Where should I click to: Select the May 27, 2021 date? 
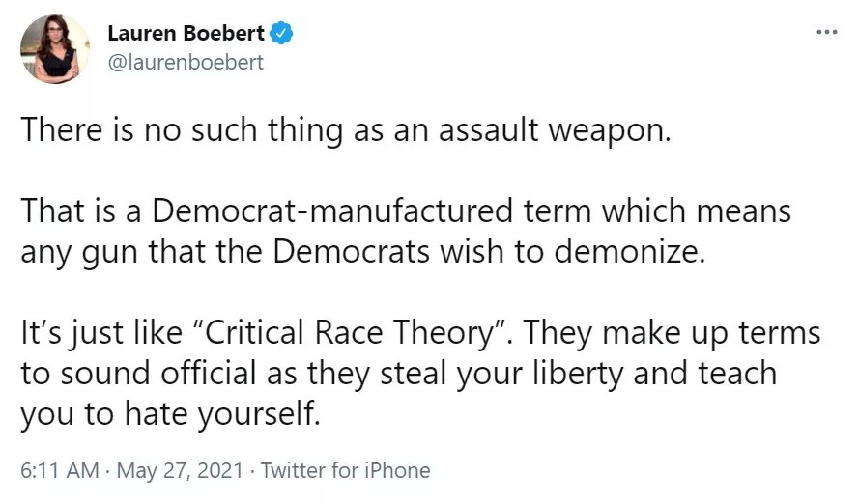tap(178, 470)
